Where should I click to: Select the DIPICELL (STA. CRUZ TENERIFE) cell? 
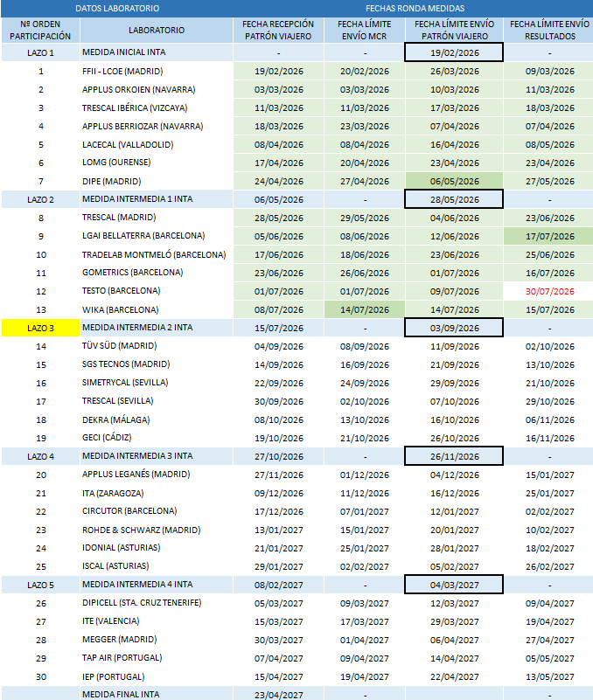[157, 603]
